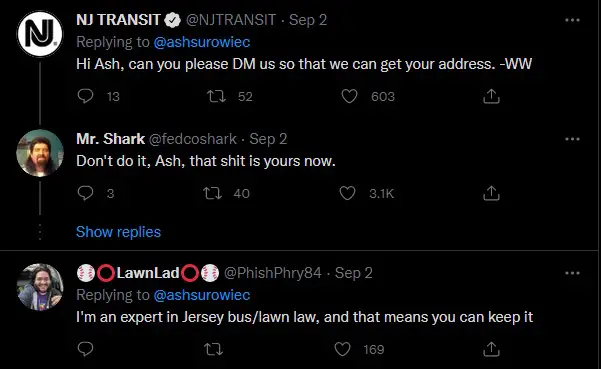This screenshot has width=601, height=369.
Task: Like LawnLad's tweet
Action: click(x=342, y=349)
